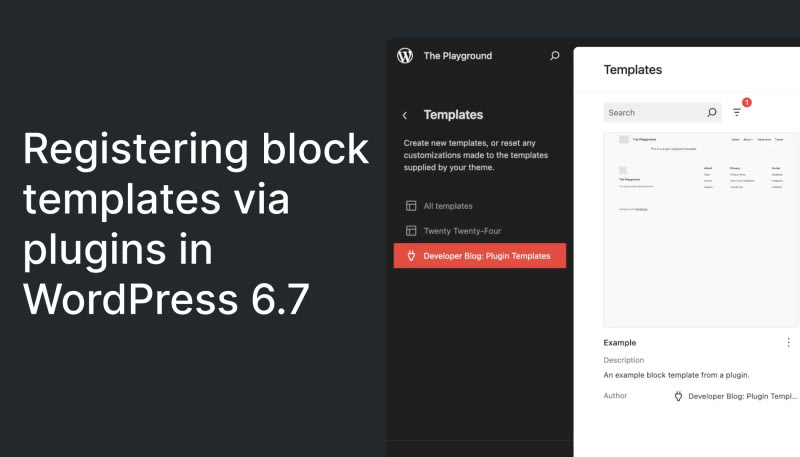Click the search field magnifier icon
This screenshot has width=800, height=457.
(x=712, y=113)
